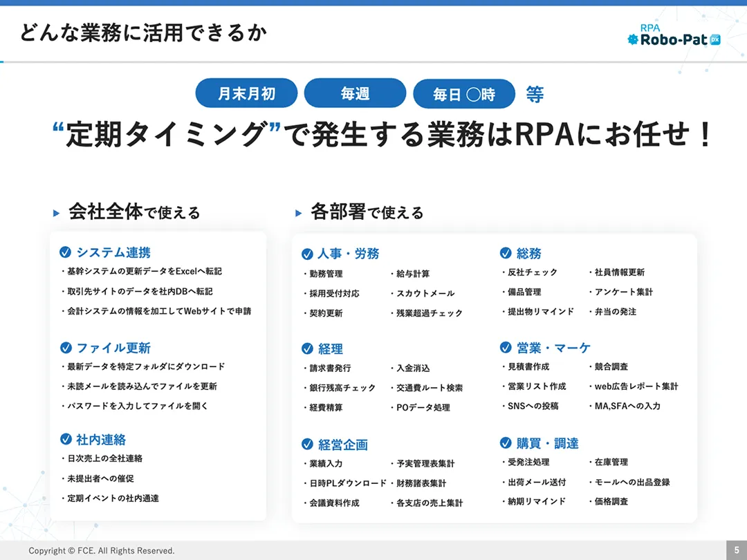Click the check icon next to 人事・労務

[307, 254]
